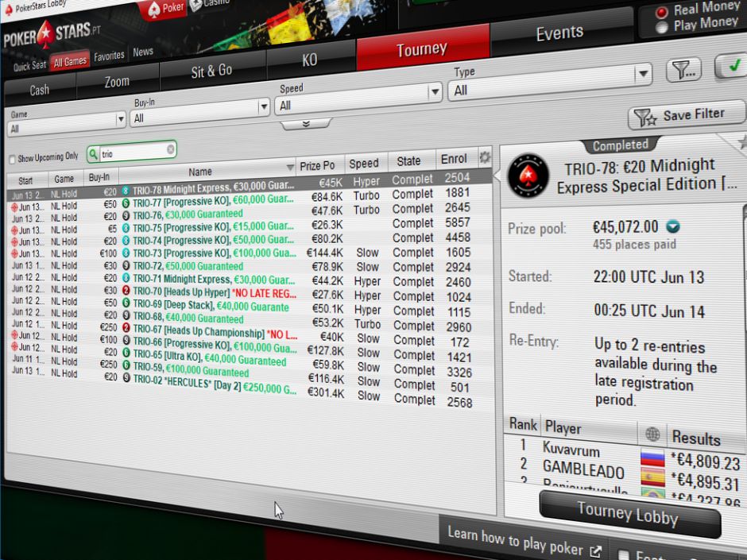Click the red marker icon on the TRIO-77 row

point(14,207)
